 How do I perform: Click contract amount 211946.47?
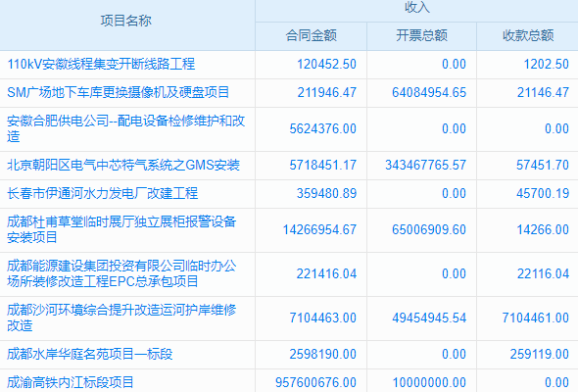pyautogui.click(x=327, y=92)
